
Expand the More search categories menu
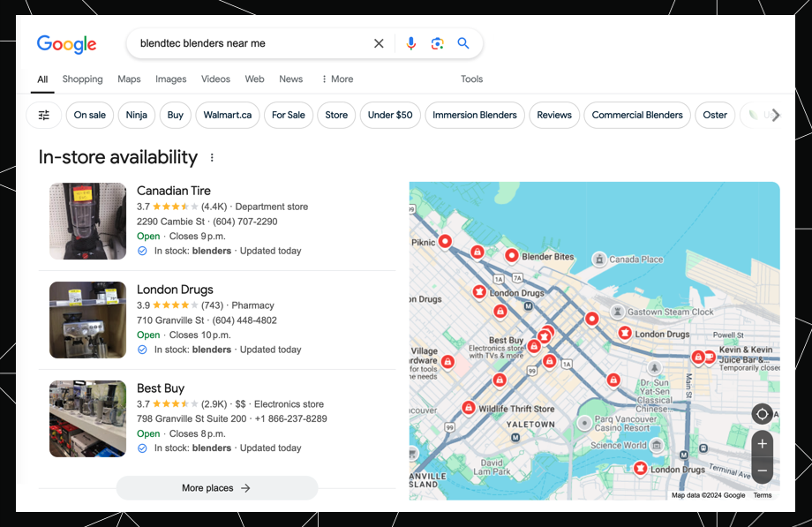click(336, 79)
